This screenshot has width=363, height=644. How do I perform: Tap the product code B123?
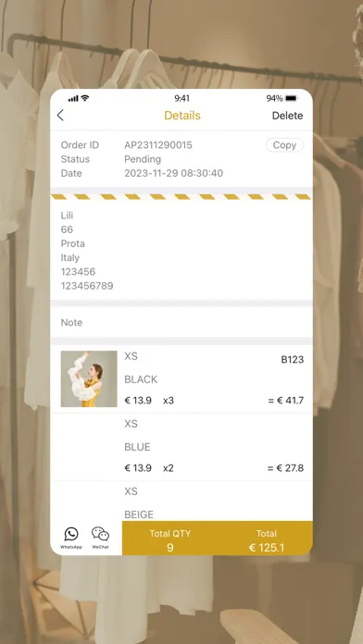[x=293, y=360]
